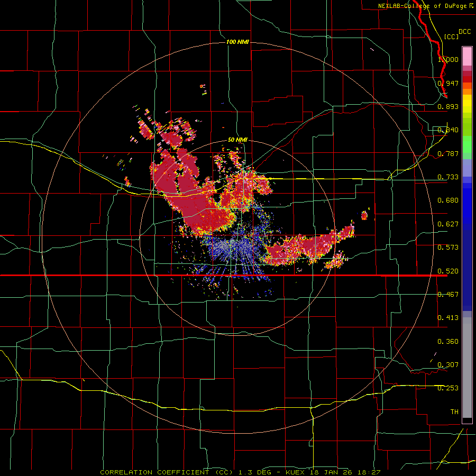Click the 0.307 scale value
This screenshot has height=476, width=476.
[448, 365]
